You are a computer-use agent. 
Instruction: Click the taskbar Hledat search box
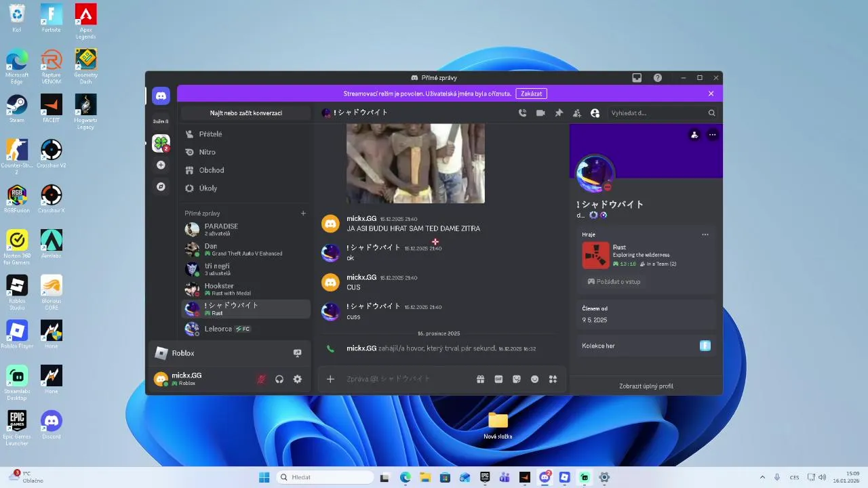(325, 477)
